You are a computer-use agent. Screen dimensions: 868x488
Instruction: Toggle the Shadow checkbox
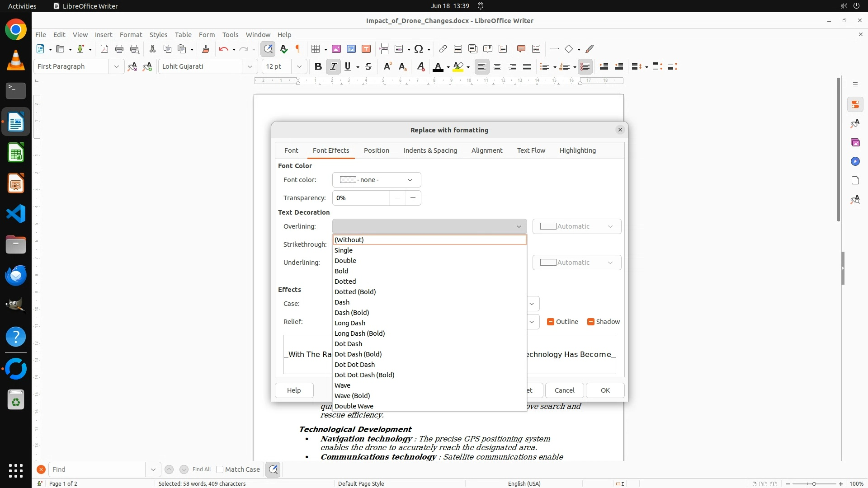[590, 322]
